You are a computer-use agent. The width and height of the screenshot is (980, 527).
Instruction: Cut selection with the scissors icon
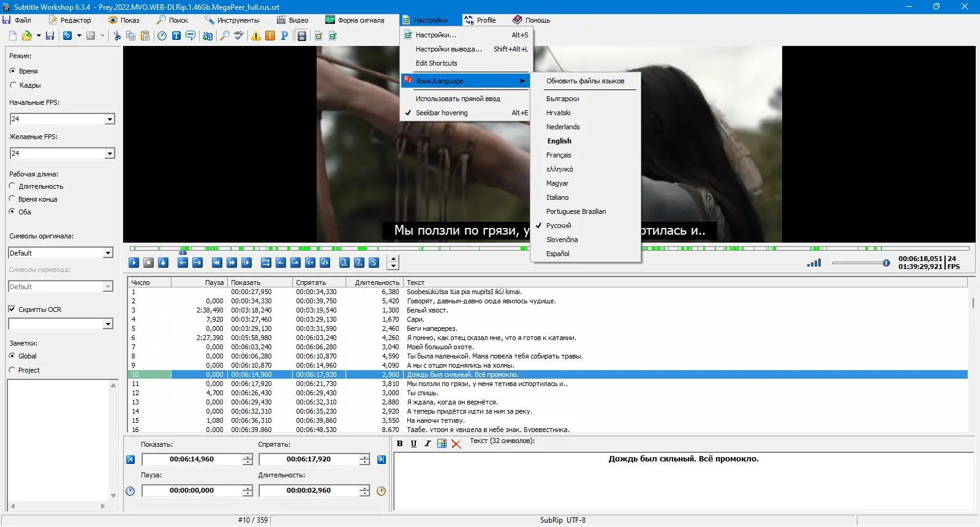[117, 36]
